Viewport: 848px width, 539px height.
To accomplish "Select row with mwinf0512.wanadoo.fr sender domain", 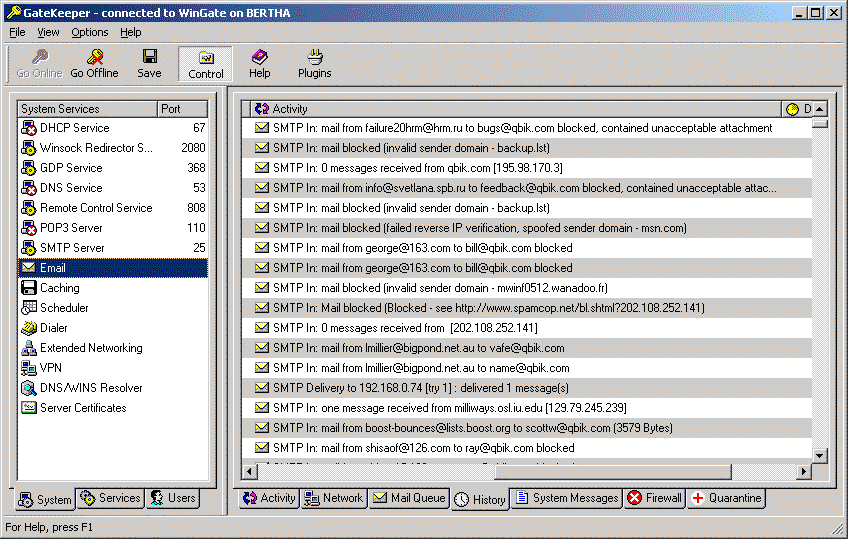I will pos(527,288).
